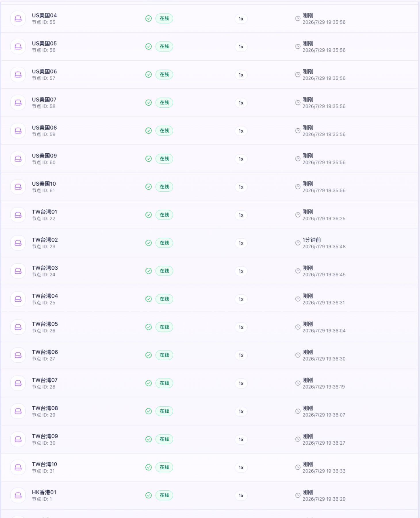The image size is (420, 518).
Task: Click the server icon for TW台湾08
Action: click(18, 411)
